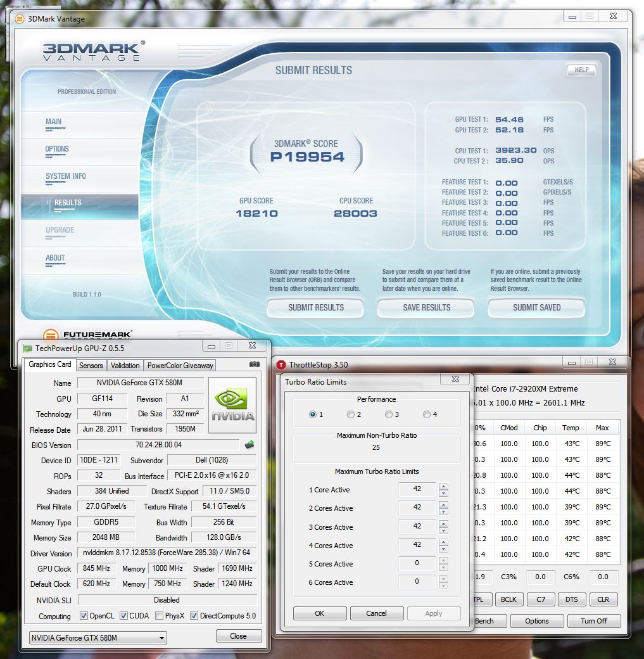
Task: Click the BIOS Version value 70.24.2B.00.04
Action: tap(158, 445)
